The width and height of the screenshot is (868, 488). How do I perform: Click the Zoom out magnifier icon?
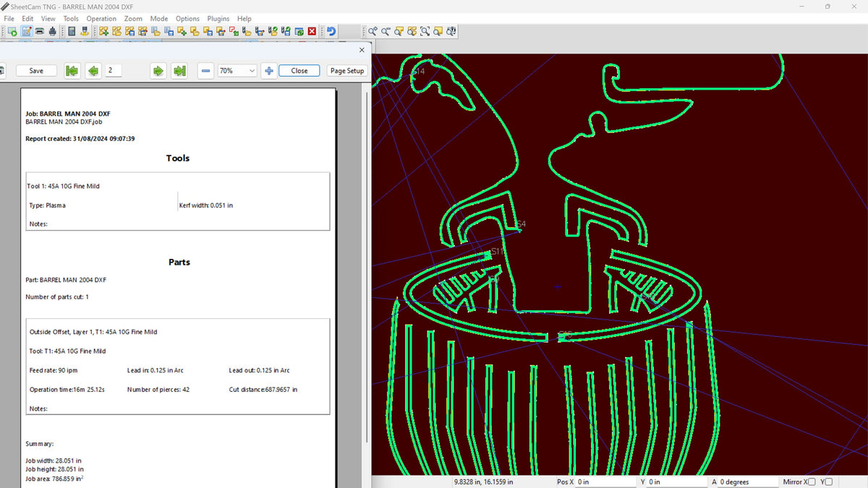[x=385, y=32]
